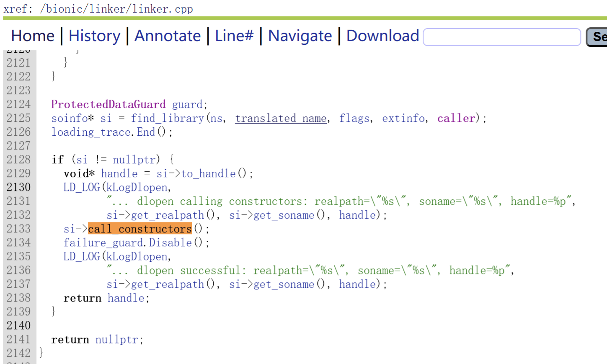Viewport: 607px width, 364px height.
Task: Jump to line number 2130
Action: pyautogui.click(x=19, y=187)
